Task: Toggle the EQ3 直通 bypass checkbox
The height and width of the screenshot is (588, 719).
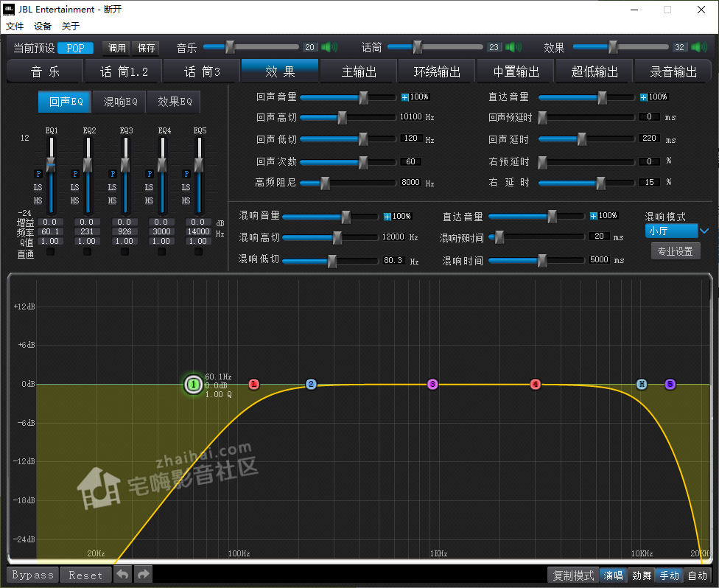Action: [x=124, y=252]
